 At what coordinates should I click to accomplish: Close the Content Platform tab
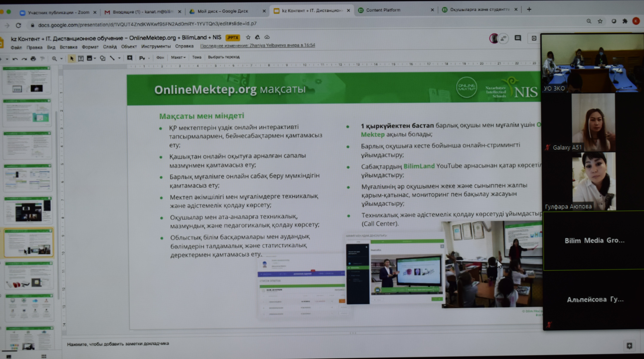pyautogui.click(x=432, y=10)
